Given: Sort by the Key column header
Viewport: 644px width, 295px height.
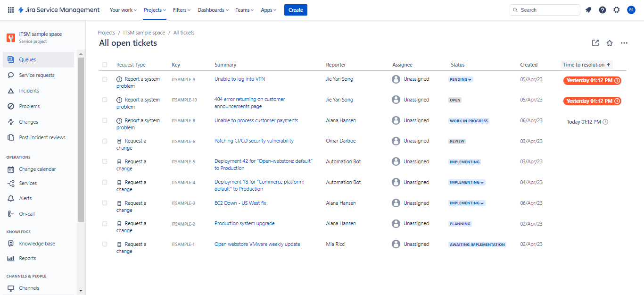Looking at the screenshot, I should 176,65.
